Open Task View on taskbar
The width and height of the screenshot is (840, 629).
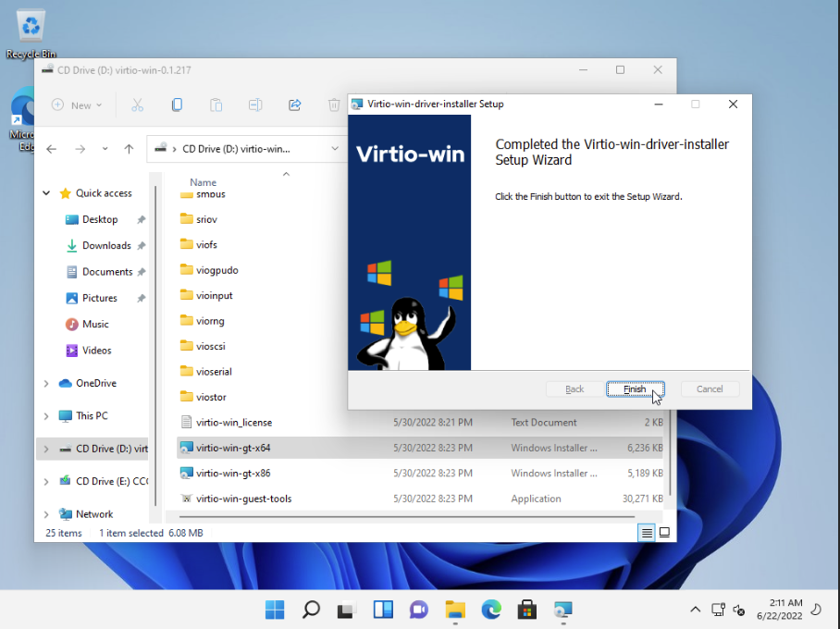tap(347, 610)
